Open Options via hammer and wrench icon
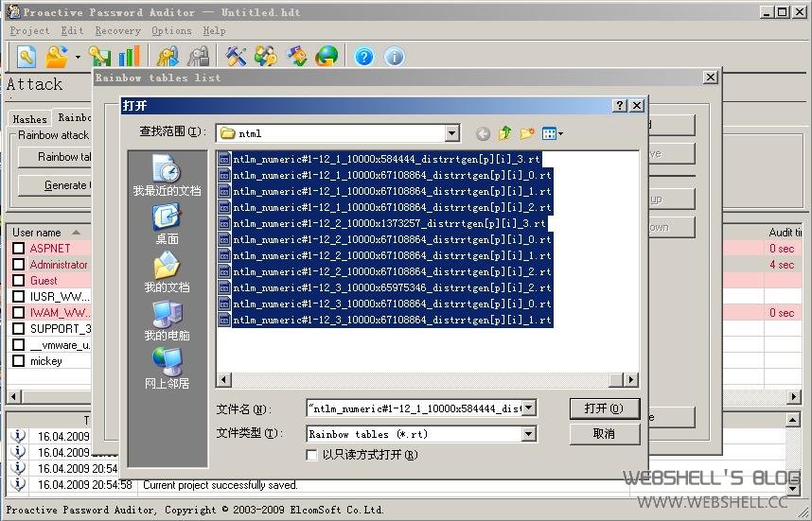The height and width of the screenshot is (521, 812). tap(237, 57)
